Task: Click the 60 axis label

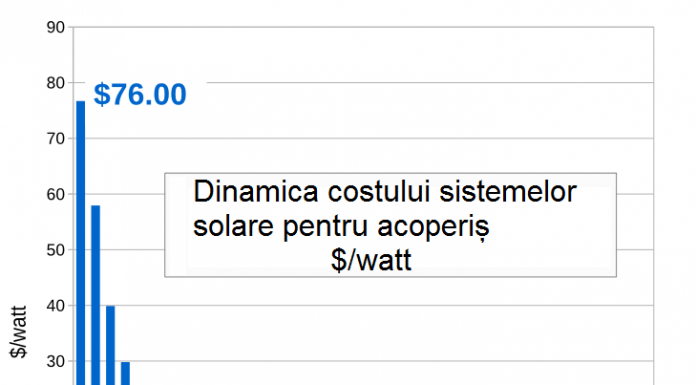Action: click(55, 194)
